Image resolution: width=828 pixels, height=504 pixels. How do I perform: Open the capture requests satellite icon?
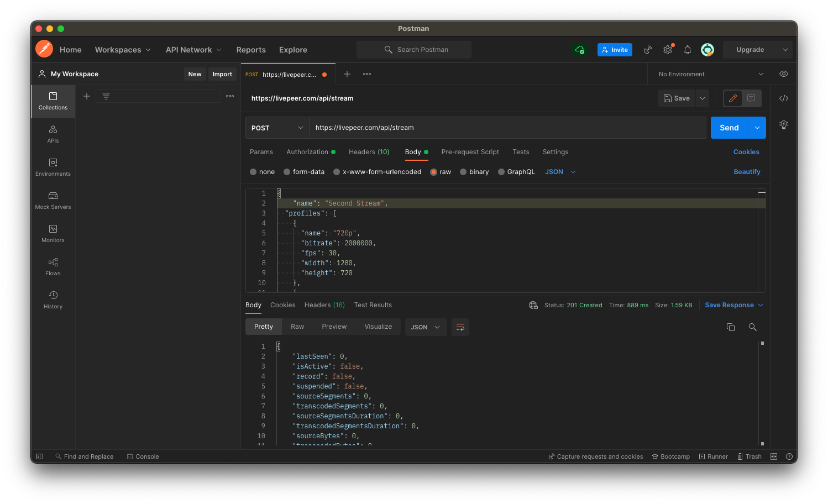(x=648, y=50)
